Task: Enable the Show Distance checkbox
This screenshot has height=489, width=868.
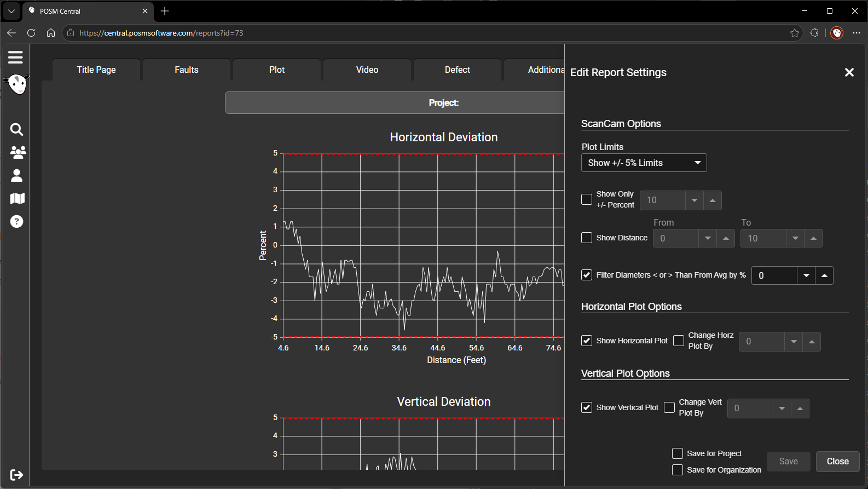Action: point(587,238)
